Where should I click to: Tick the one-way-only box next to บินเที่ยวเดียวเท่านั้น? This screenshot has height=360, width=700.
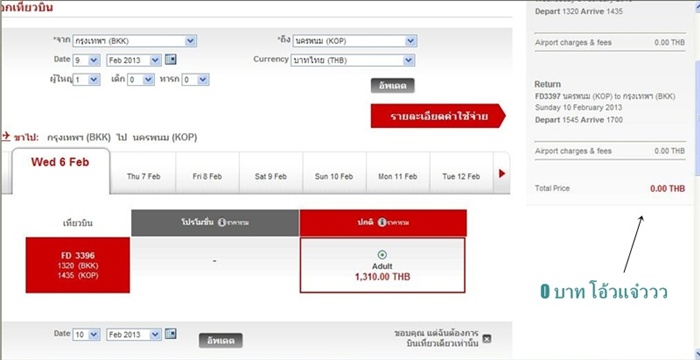pyautogui.click(x=487, y=339)
